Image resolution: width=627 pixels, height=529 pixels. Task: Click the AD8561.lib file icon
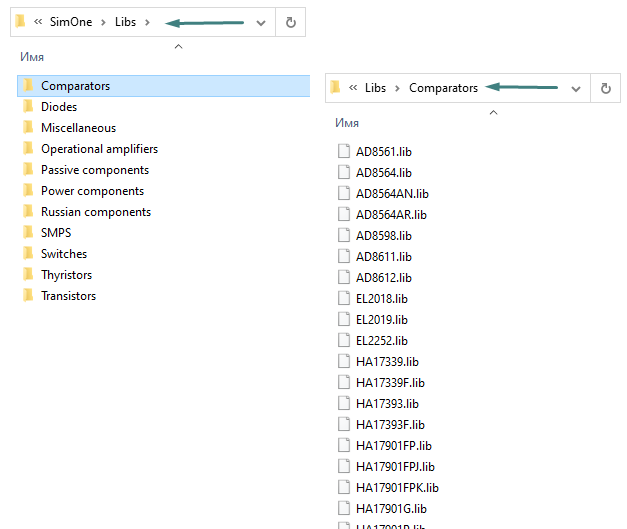tap(344, 152)
